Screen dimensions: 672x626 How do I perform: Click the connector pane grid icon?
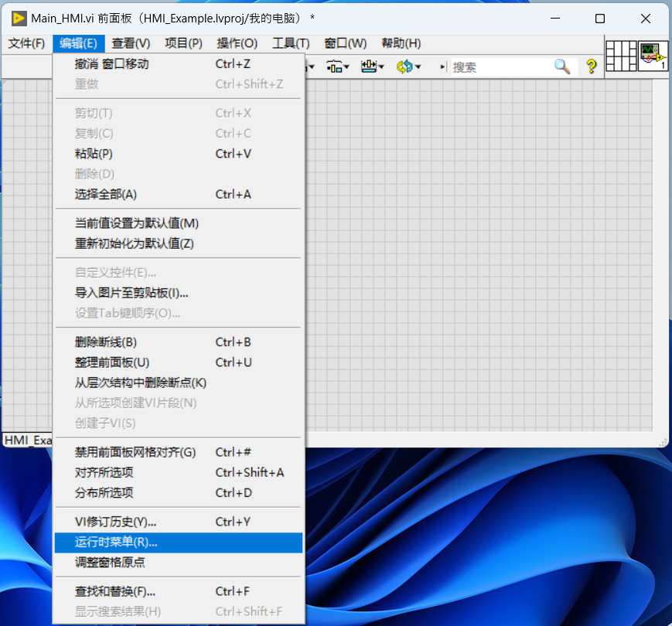[x=622, y=56]
